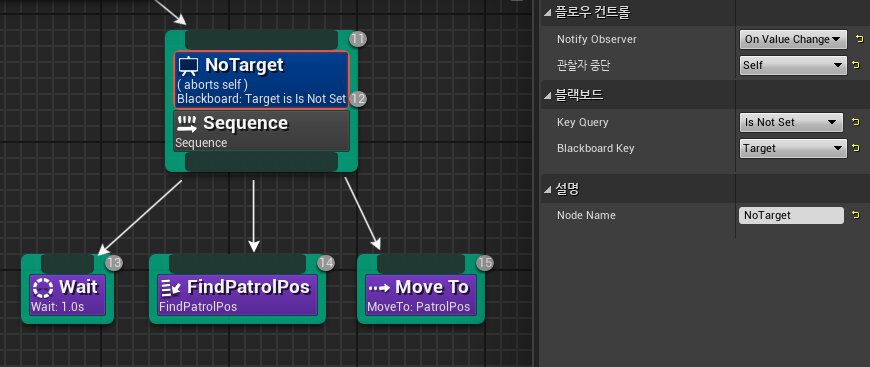Click execution index badge 11
Viewport: 870px width, 367px height.
(x=358, y=39)
